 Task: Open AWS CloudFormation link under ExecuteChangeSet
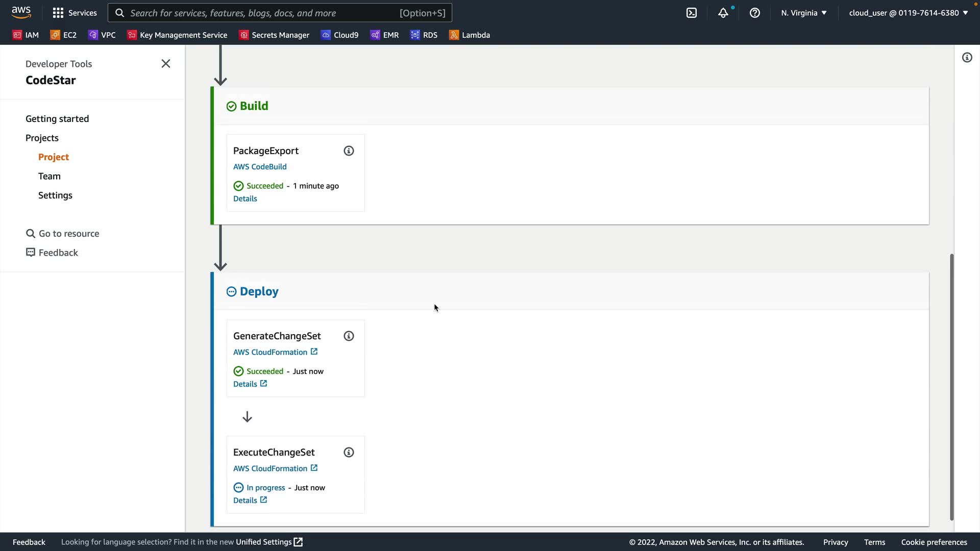tap(271, 468)
